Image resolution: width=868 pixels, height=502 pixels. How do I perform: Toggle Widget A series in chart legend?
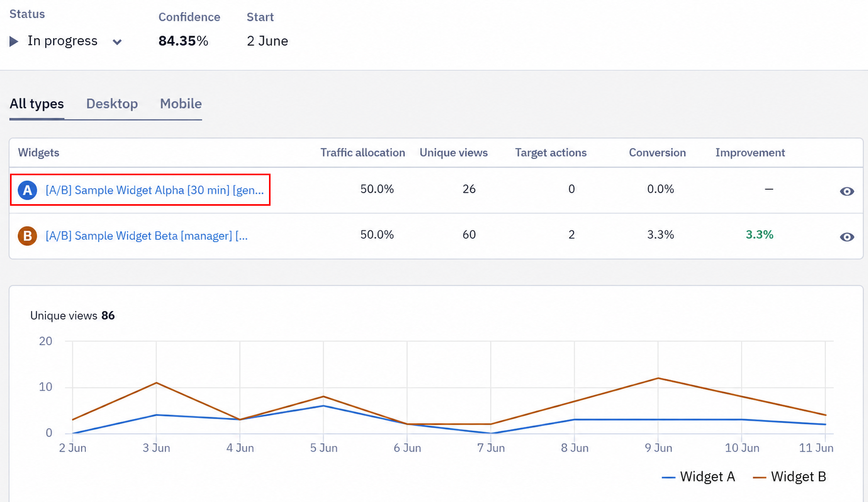(699, 477)
